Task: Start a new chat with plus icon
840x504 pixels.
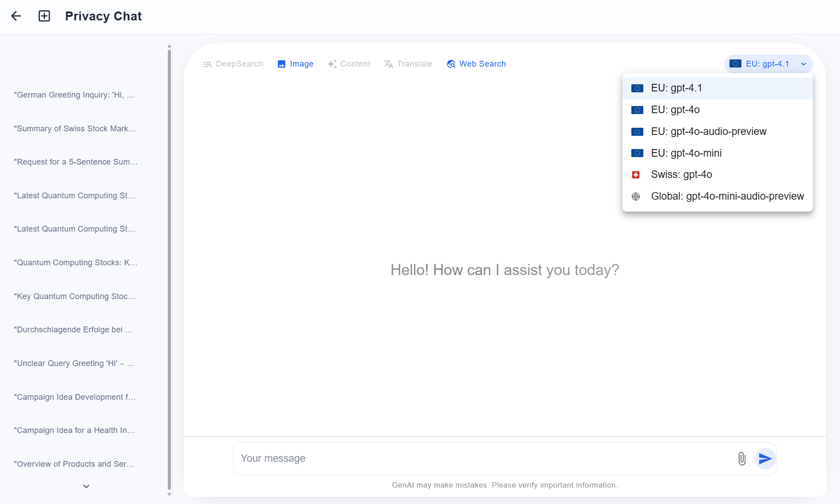Action: pyautogui.click(x=44, y=16)
